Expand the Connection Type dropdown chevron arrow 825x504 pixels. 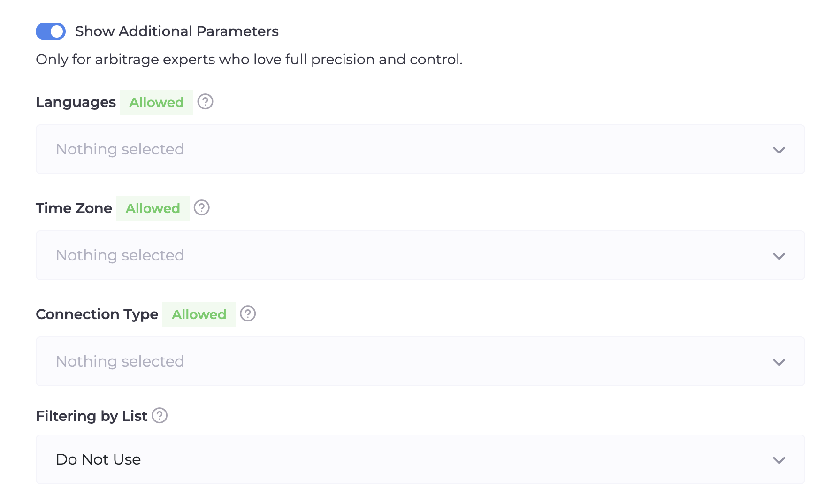779,362
